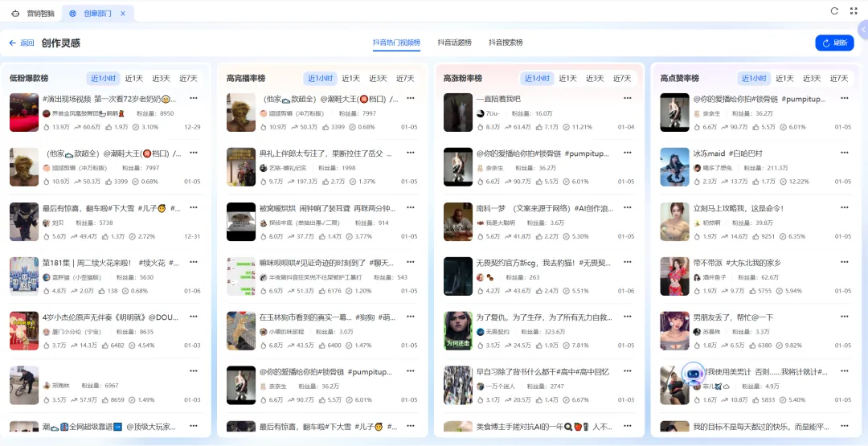Open more menu for 被窝暖烘烘 video
This screenshot has height=446, width=868.
pyautogui.click(x=411, y=207)
